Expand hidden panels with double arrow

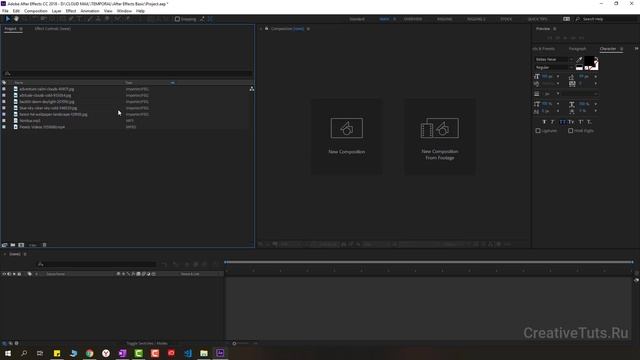coord(636,49)
